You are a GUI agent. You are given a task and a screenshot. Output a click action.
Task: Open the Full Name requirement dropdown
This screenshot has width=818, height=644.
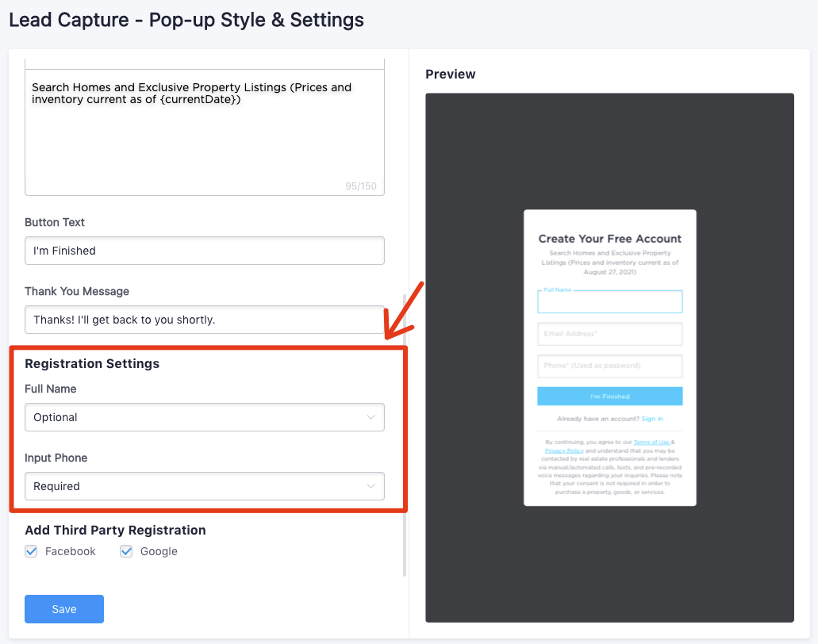coord(204,417)
